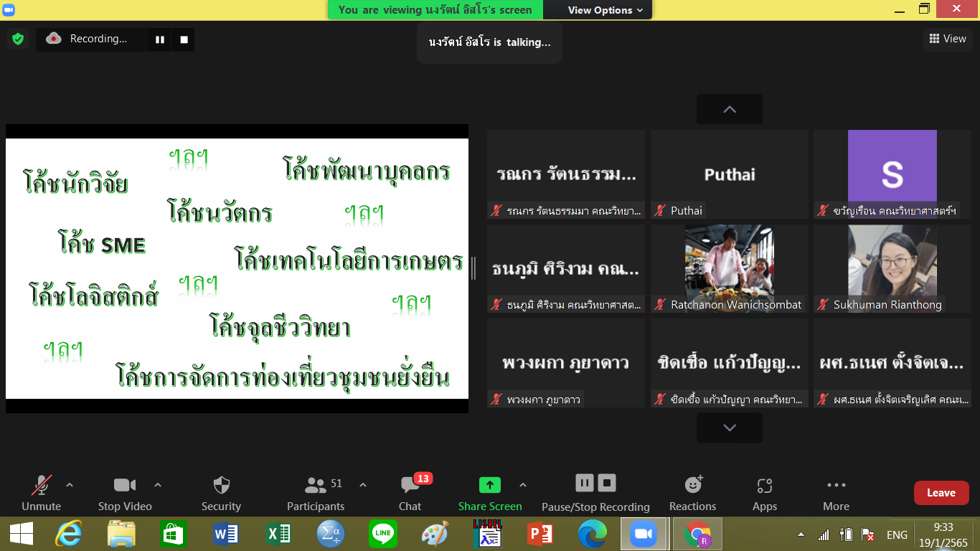Open the Reactions smiley menu

pos(693,494)
